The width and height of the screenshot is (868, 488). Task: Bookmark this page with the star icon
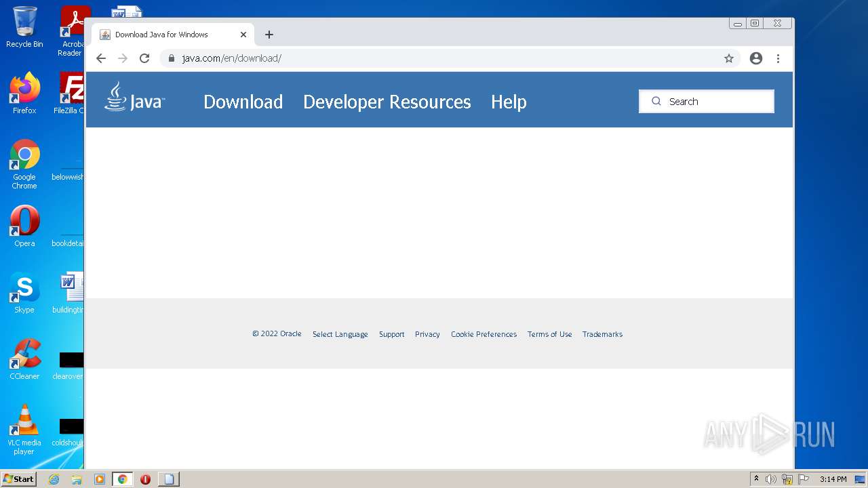[x=729, y=58]
